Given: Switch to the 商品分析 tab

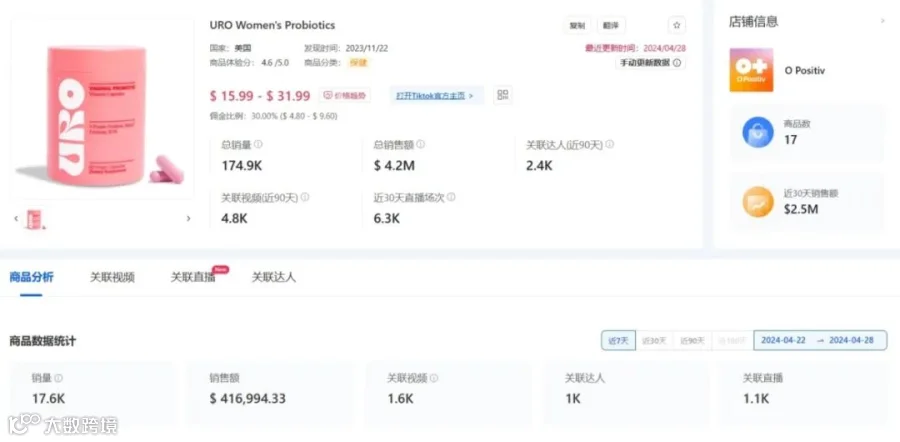Looking at the screenshot, I should click(32, 277).
